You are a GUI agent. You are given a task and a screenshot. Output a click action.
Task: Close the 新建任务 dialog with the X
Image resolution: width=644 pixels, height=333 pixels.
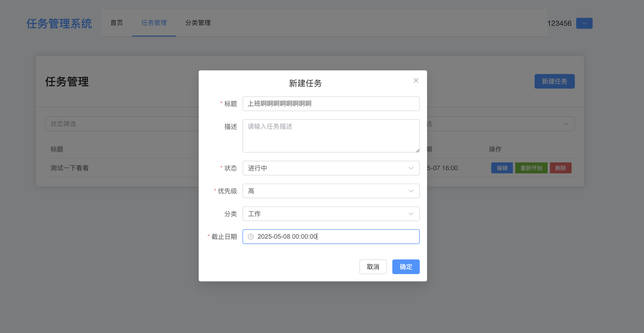(x=415, y=80)
